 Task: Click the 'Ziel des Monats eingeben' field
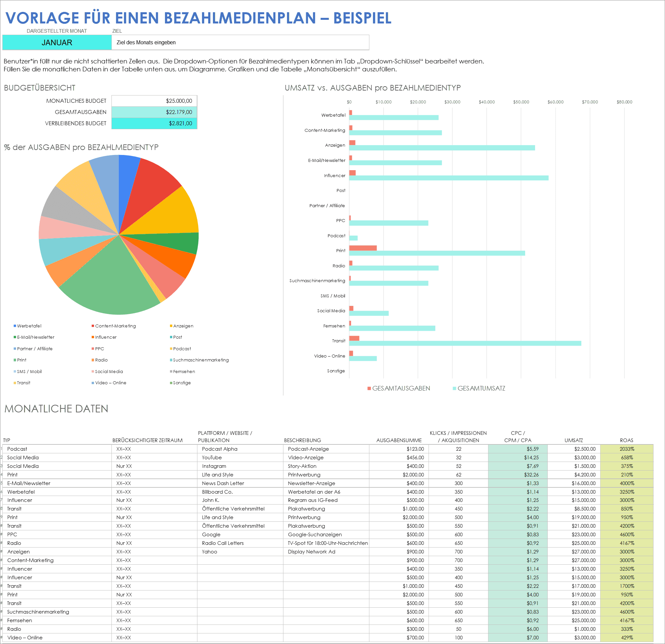pos(240,42)
